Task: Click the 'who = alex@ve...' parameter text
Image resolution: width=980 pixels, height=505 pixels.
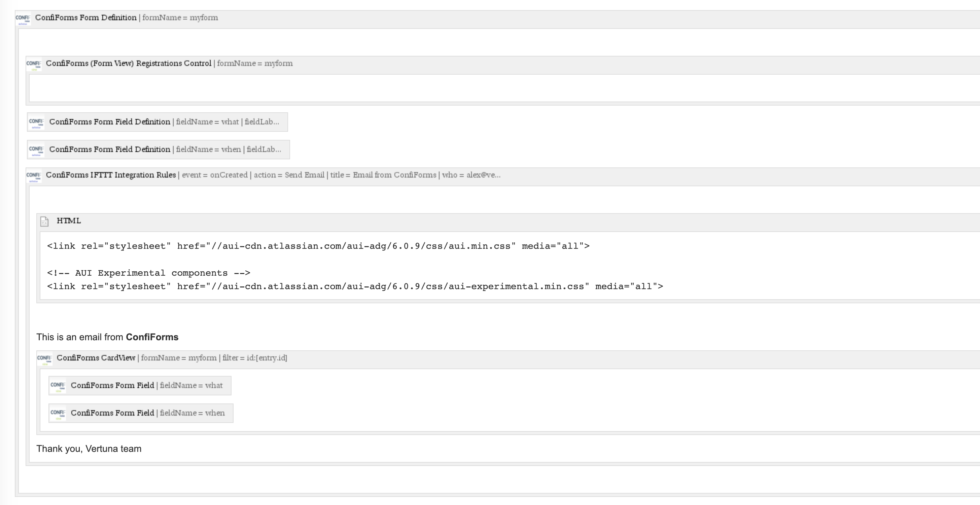Action: (x=471, y=175)
